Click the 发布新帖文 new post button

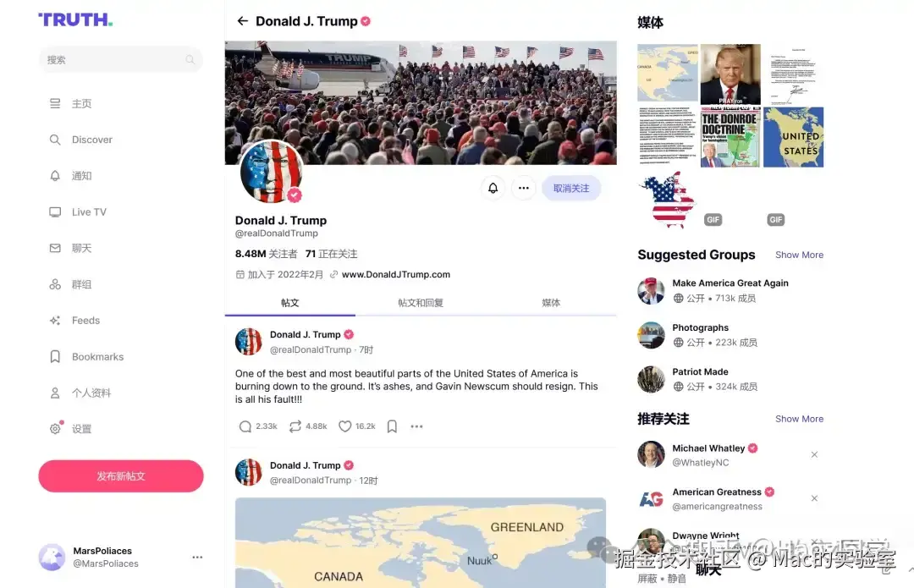(121, 476)
